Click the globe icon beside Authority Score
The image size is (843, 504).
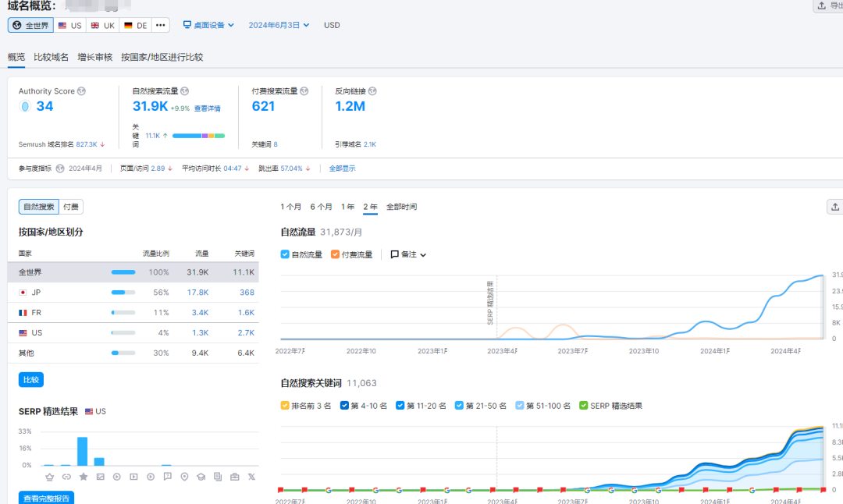[81, 91]
